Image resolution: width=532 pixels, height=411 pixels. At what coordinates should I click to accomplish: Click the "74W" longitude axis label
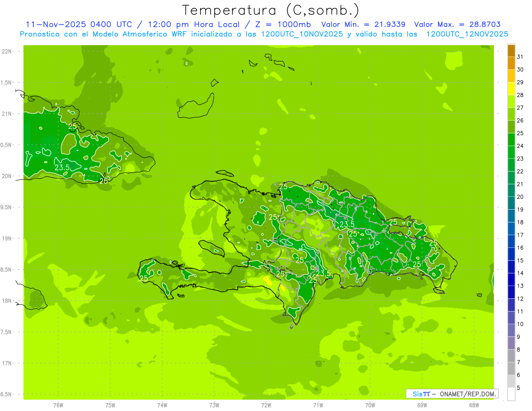162,405
